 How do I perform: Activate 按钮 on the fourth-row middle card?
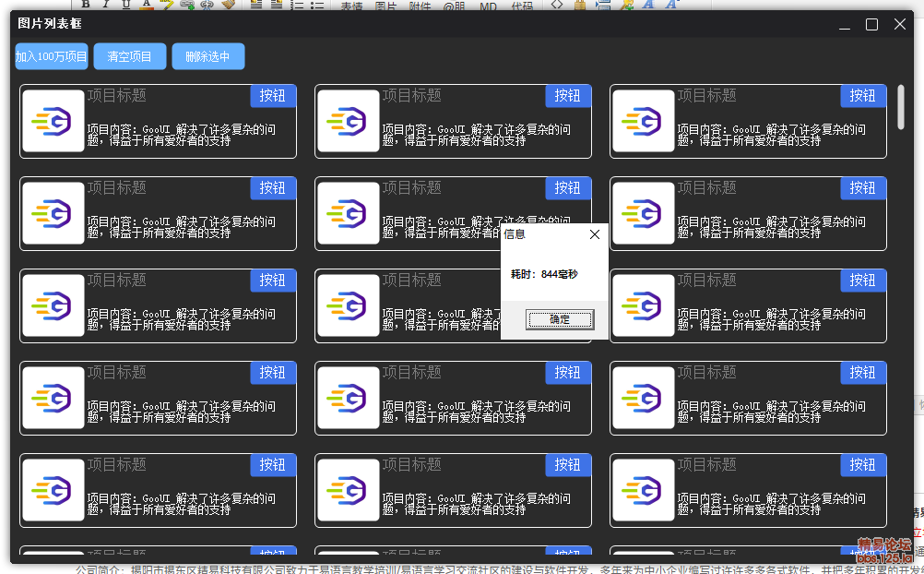click(x=568, y=372)
